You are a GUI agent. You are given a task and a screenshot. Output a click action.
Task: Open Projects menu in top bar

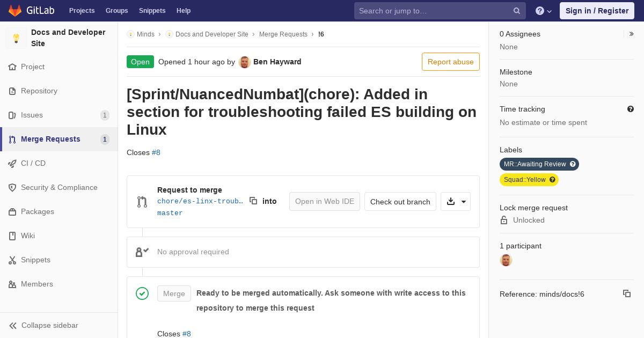coord(82,11)
